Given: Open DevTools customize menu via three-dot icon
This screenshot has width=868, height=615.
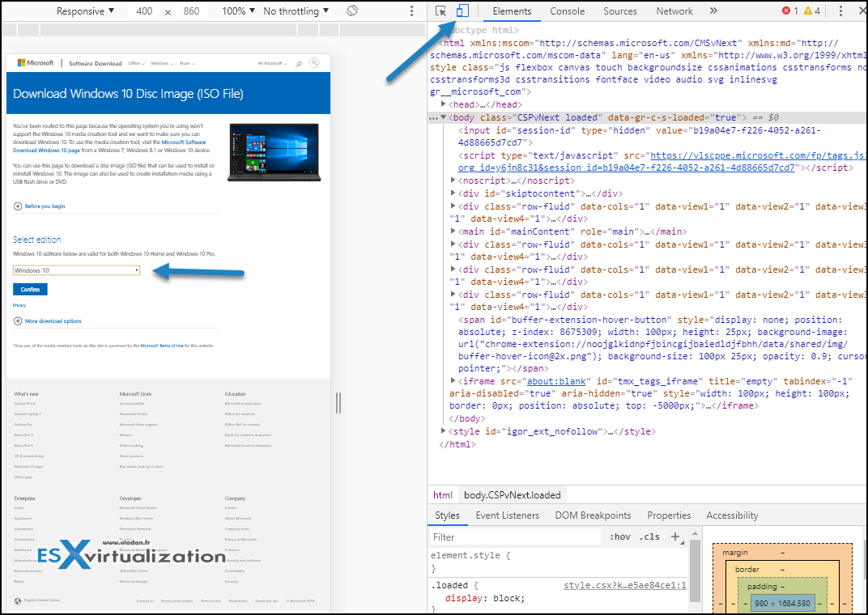Looking at the screenshot, I should [840, 11].
